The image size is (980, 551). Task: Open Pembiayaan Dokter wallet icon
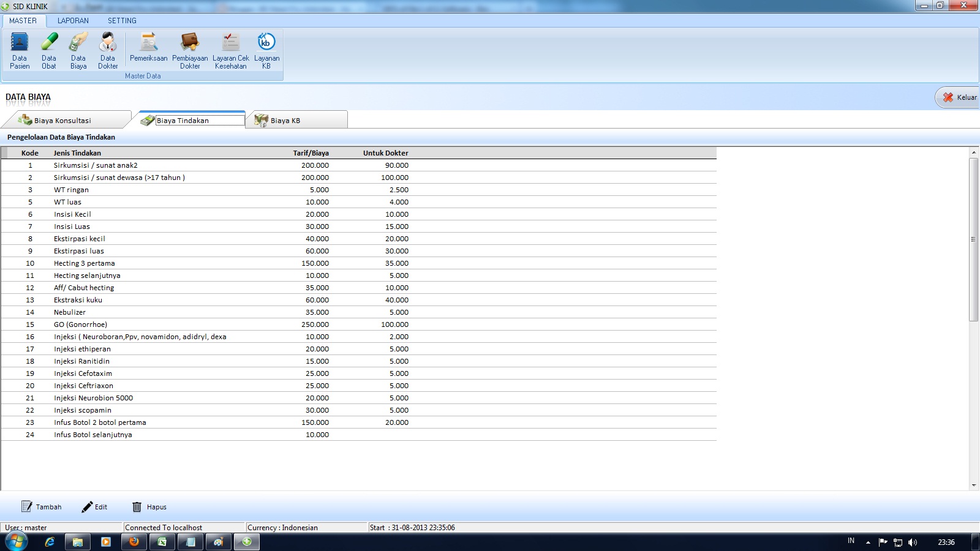click(190, 50)
